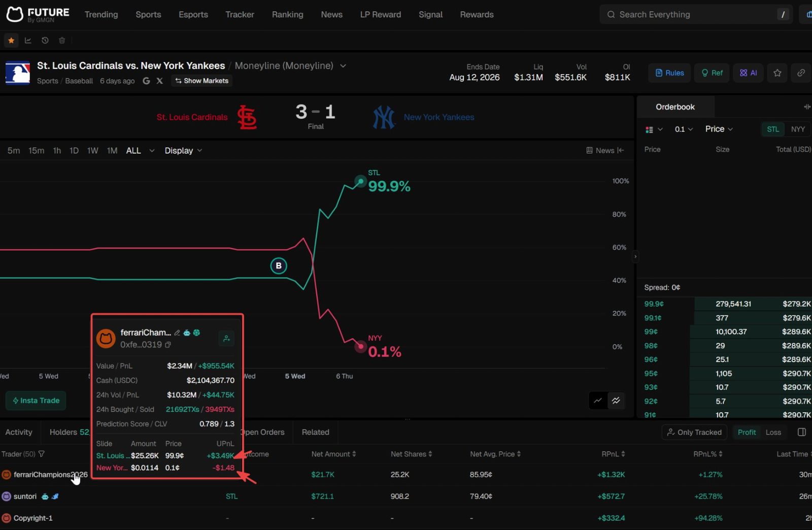Image resolution: width=812 pixels, height=530 pixels.
Task: Open the AI analysis button
Action: (x=748, y=73)
